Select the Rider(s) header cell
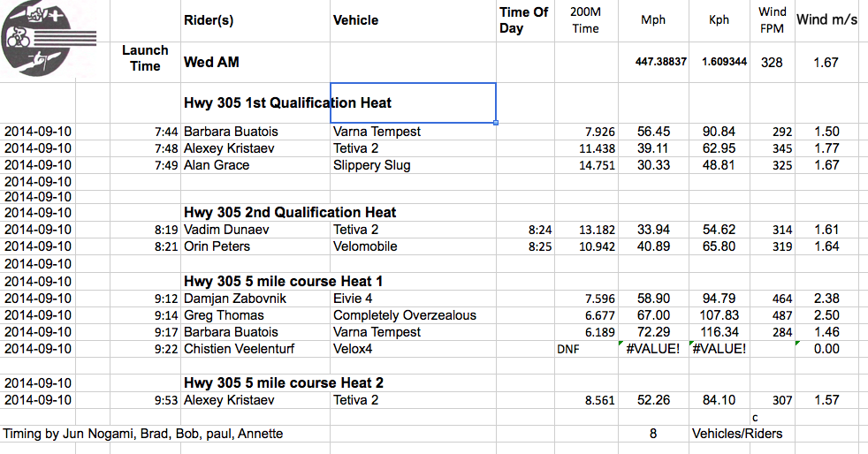Image resolution: width=868 pixels, height=454 pixels. pyautogui.click(x=255, y=20)
